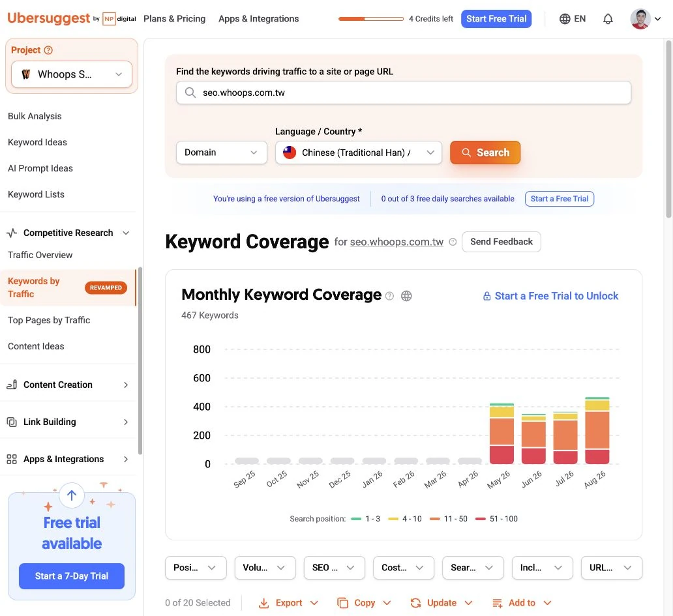673x616 pixels.
Task: Click the Apps & Integrations grid icon
Action: pyautogui.click(x=12, y=460)
